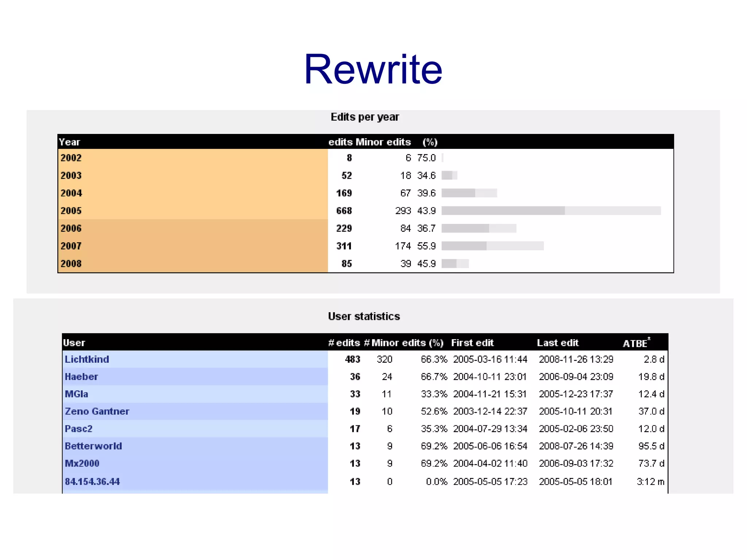This screenshot has width=747, height=560.
Task: Click the 293 minor edits value
Action: (x=403, y=211)
